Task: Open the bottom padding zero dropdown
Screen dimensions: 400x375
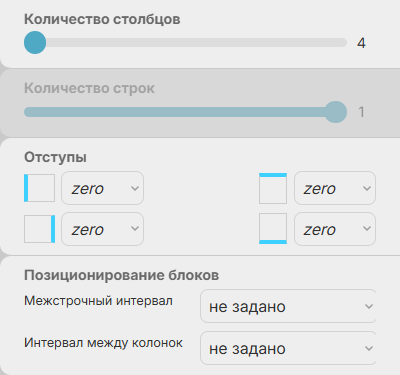Action: click(335, 229)
